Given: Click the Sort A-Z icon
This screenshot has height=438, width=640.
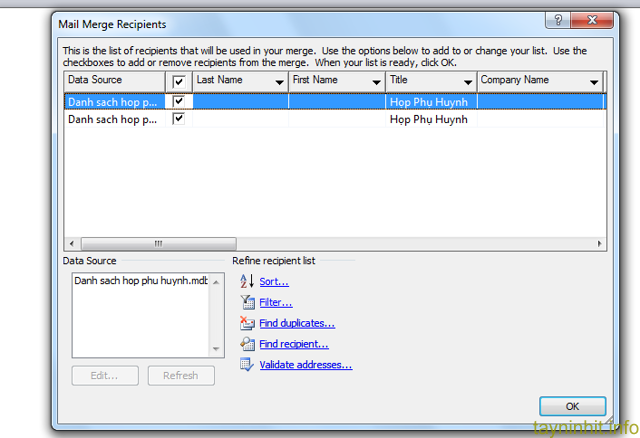Looking at the screenshot, I should click(247, 282).
